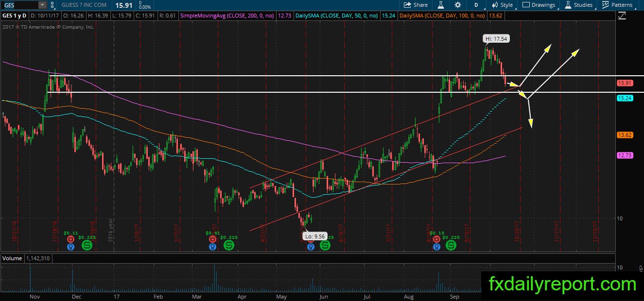The image size is (644, 301).
Task: Click the GUESS ? INC COM company name
Action: (x=84, y=5)
